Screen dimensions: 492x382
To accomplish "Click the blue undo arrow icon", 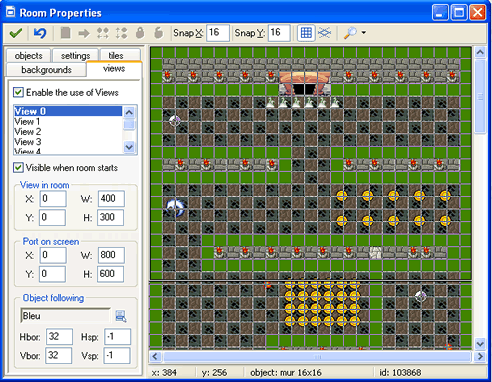I will (x=40, y=33).
